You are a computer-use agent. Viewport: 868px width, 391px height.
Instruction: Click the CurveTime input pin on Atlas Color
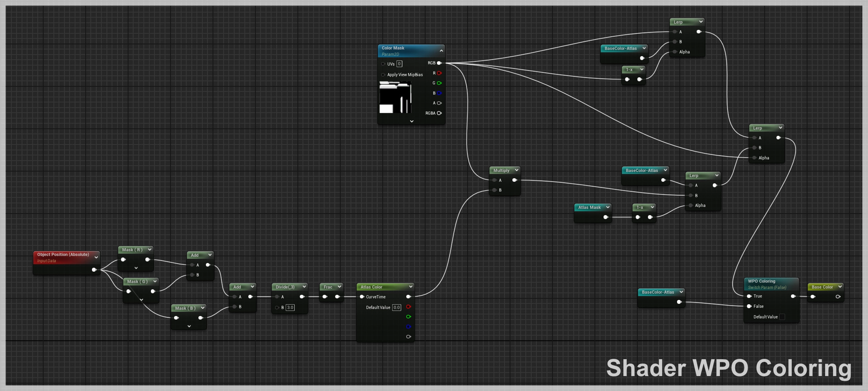[x=362, y=297]
